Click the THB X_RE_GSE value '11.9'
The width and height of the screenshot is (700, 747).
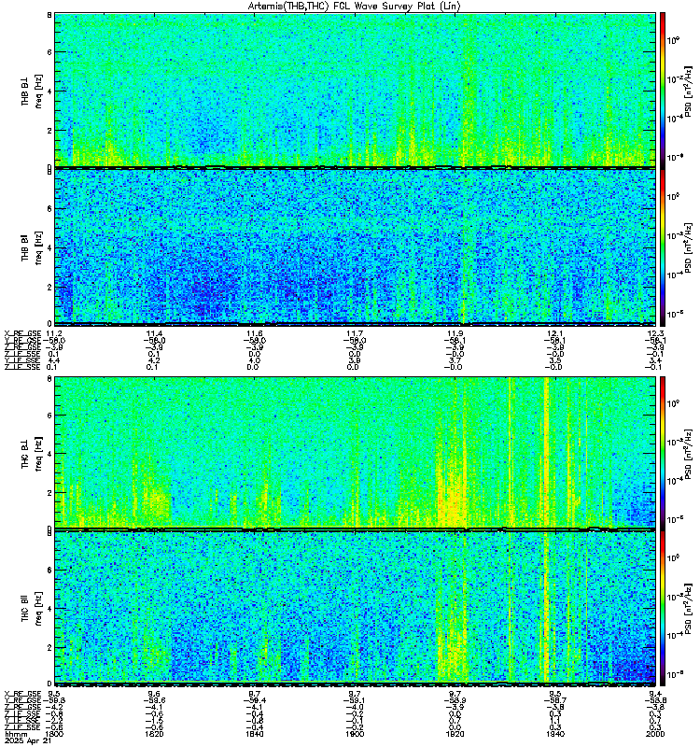[455, 333]
